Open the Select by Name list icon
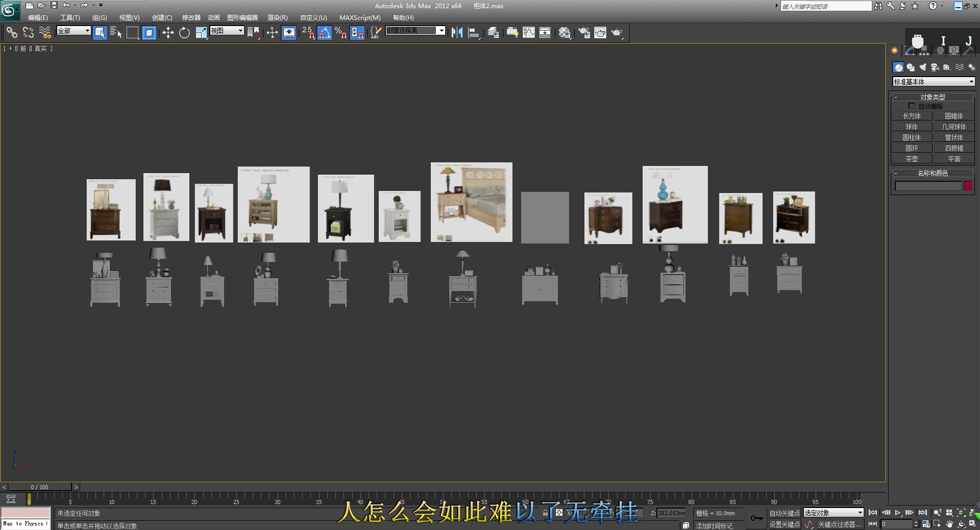The image size is (980, 530). [x=116, y=33]
